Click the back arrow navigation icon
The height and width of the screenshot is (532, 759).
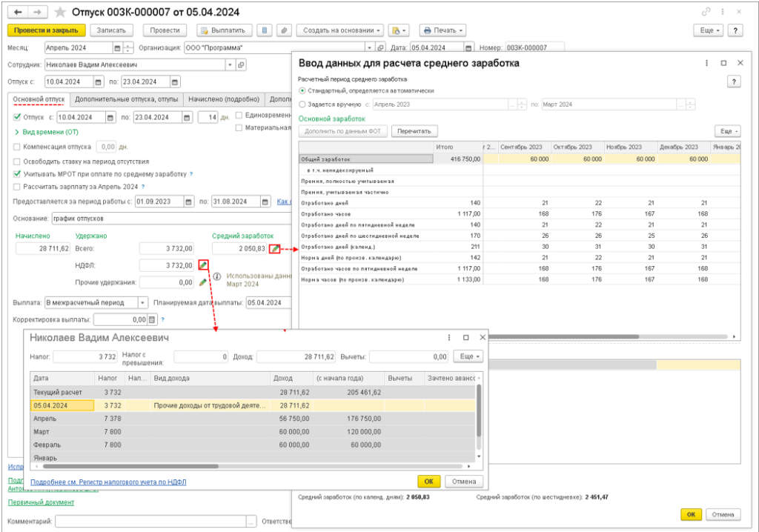19,13
